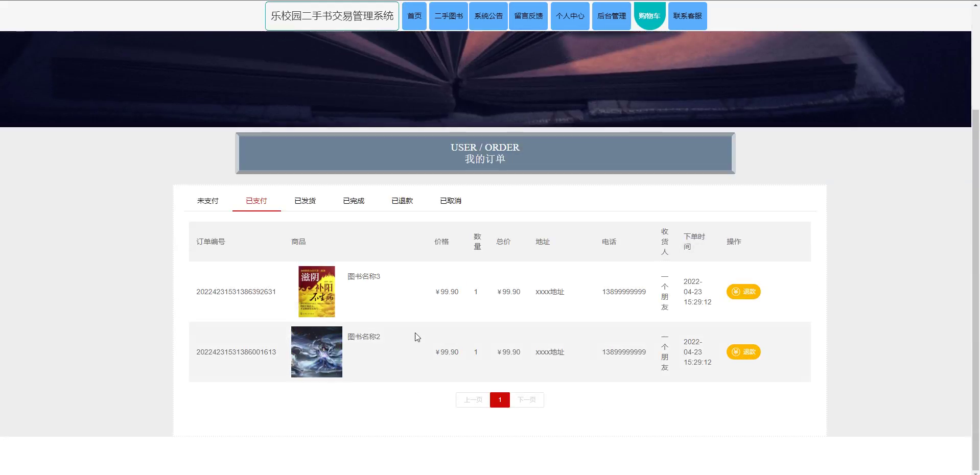Switch to the 已发货 tab

coord(305,201)
